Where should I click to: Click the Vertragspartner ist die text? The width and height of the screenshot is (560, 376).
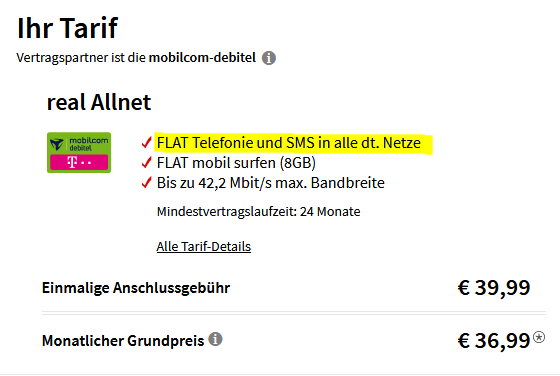81,57
